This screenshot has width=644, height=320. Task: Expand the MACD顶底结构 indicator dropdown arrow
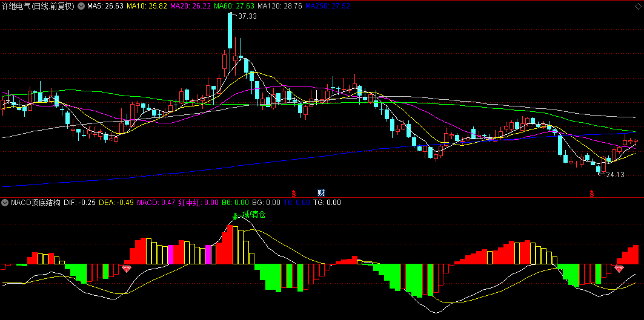pyautogui.click(x=5, y=202)
